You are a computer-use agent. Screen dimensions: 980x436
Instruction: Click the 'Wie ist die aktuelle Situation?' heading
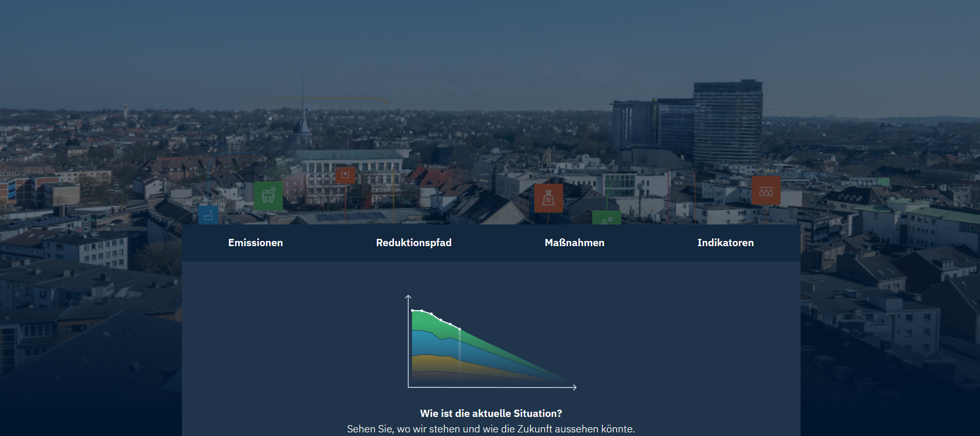(x=491, y=413)
